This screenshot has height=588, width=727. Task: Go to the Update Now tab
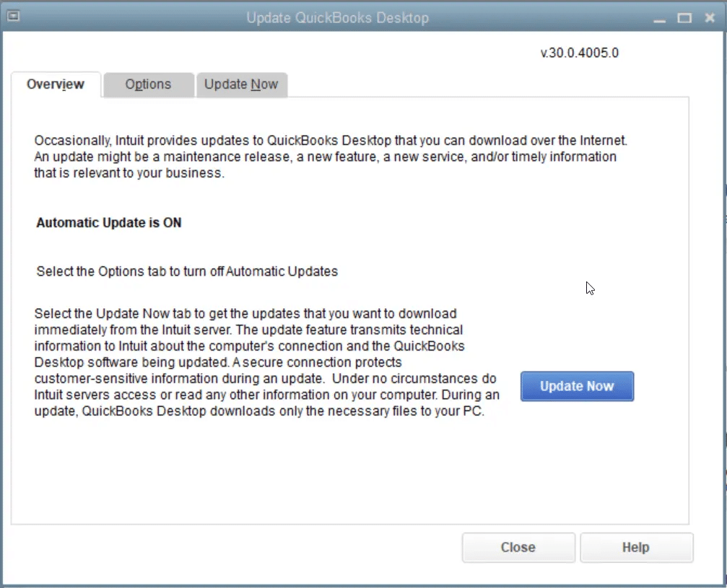pos(242,84)
